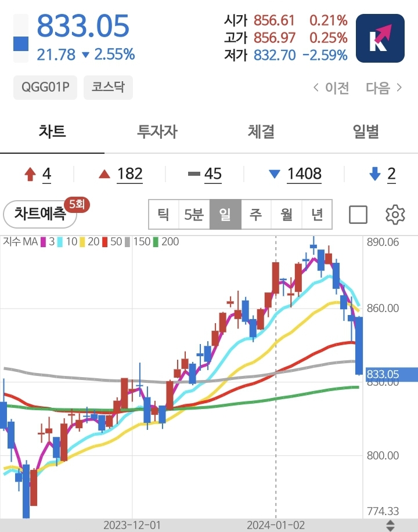
Task: Open the 45 unchanged stocks count
Action: 213,174
